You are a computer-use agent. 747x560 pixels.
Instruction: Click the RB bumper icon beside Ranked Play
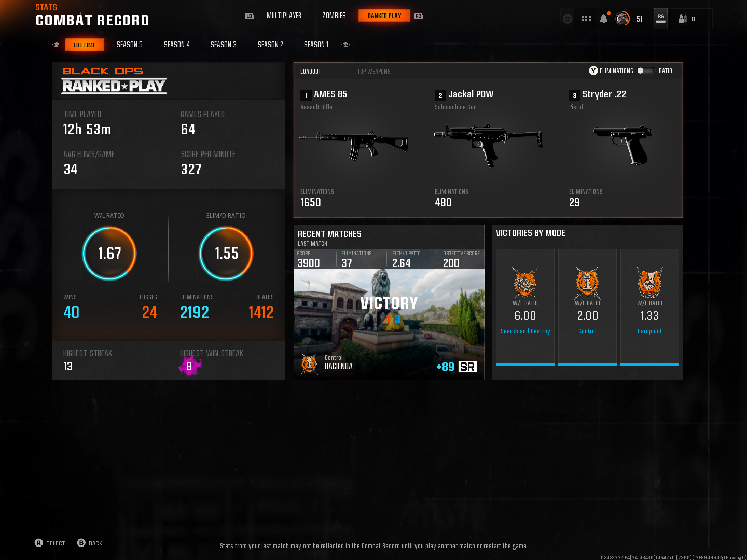(419, 16)
